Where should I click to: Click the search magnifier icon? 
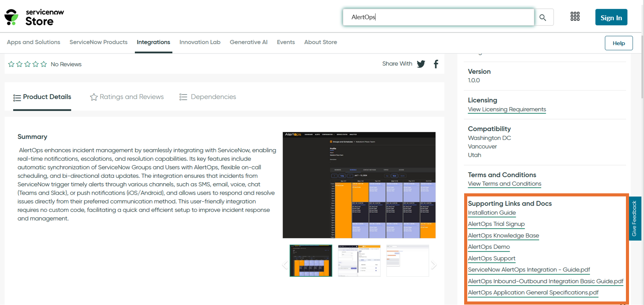(x=543, y=17)
